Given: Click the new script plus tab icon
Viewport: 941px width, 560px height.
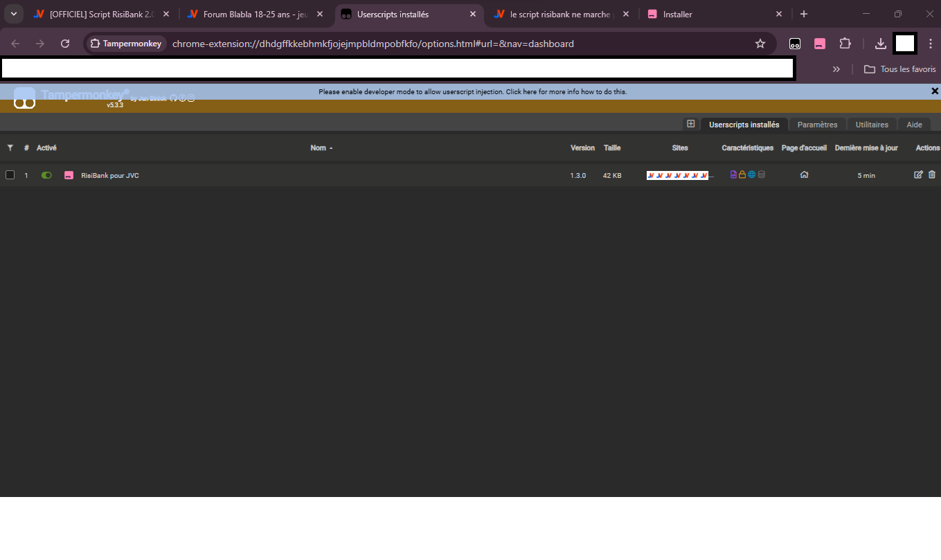Looking at the screenshot, I should pos(690,124).
